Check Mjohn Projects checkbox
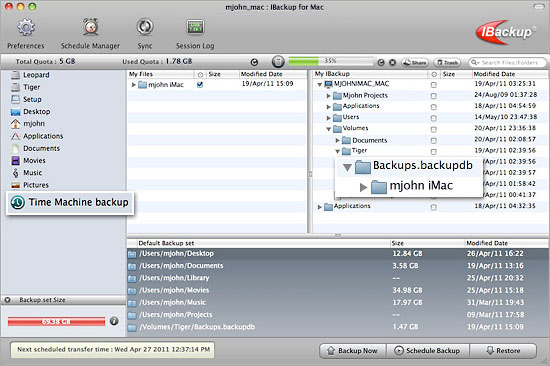 click(434, 96)
